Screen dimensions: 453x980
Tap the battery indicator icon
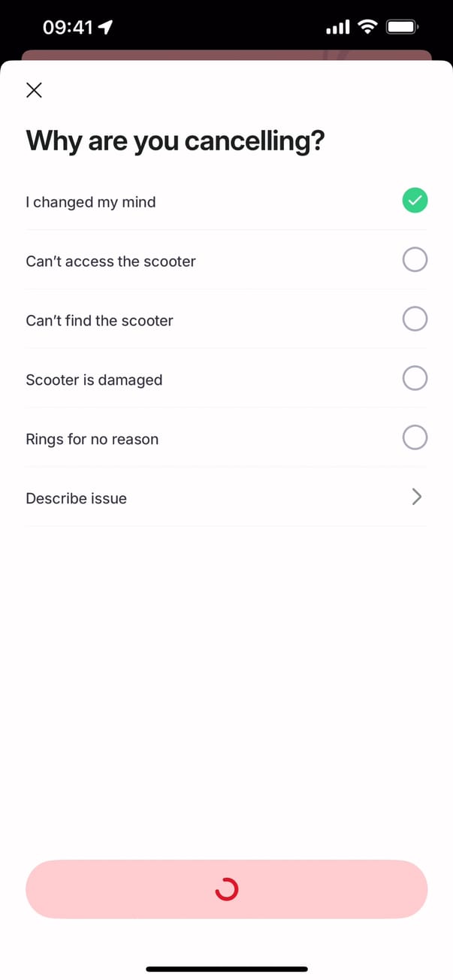pos(402,28)
